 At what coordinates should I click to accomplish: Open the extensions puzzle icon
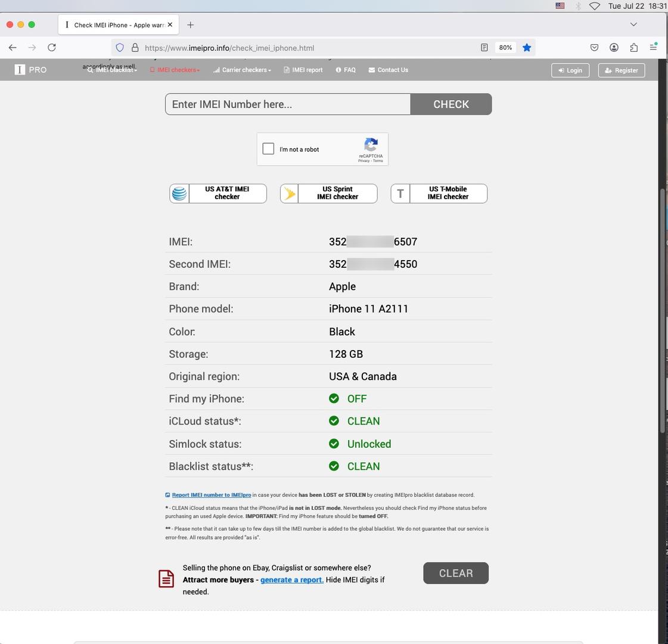[x=634, y=48]
